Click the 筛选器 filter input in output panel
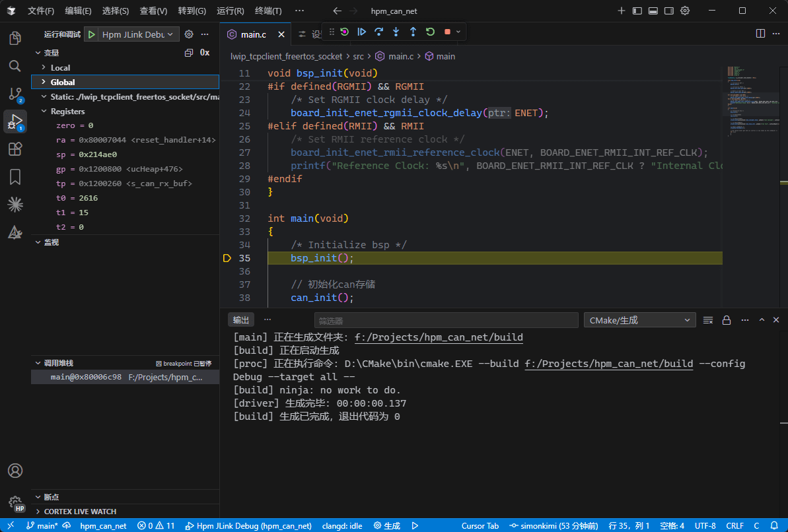Screen dimensions: 788x532 tap(446, 320)
